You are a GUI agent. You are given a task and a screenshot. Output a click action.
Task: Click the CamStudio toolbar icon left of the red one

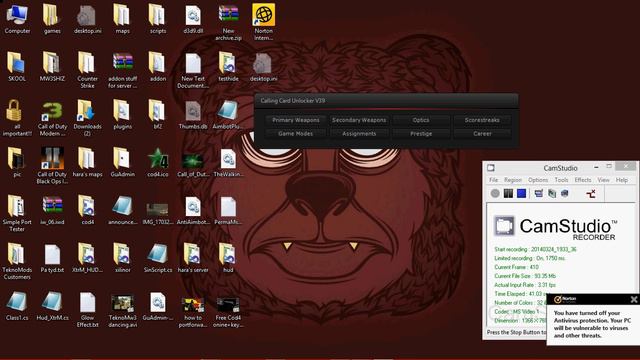[x=565, y=193]
